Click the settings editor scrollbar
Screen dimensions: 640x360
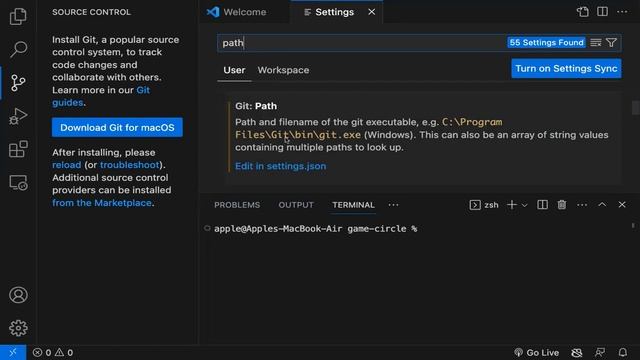(x=635, y=108)
